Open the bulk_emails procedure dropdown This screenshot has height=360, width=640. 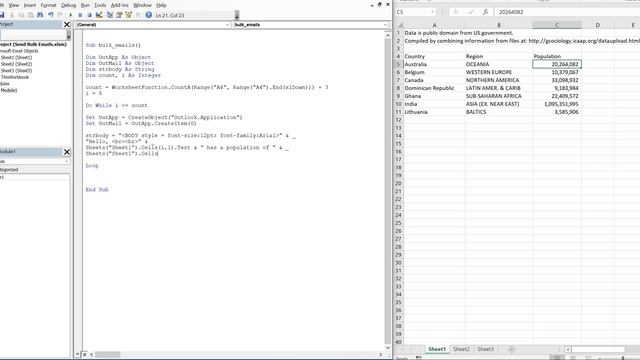[385, 25]
